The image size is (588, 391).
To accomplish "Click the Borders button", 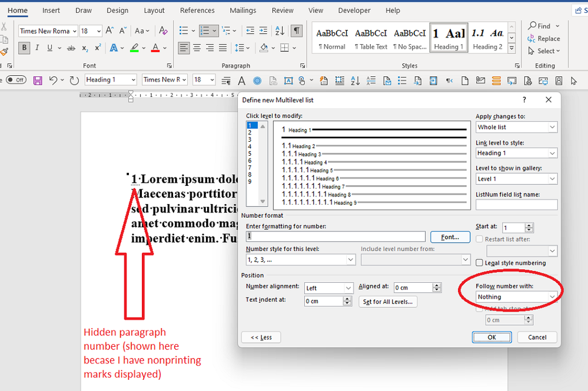I will [x=285, y=48].
